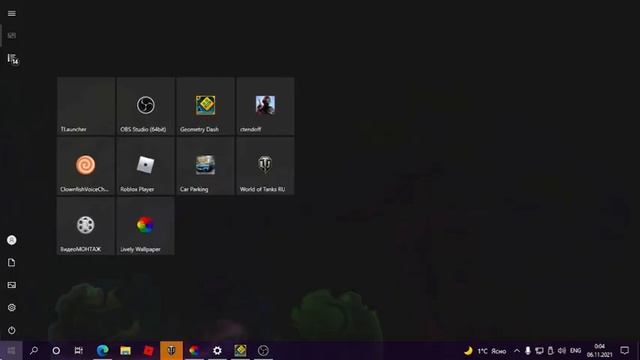Launch the ВидеоМОНТАЖ tile
This screenshot has width=640, height=360.
coord(86,226)
